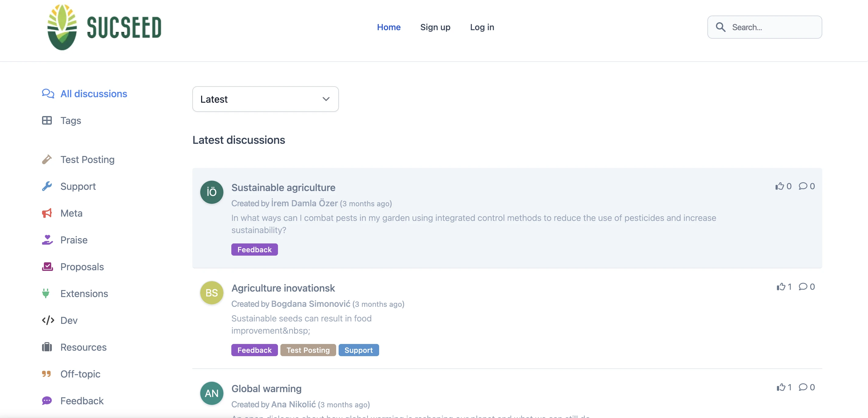Open the Latest sorting dropdown
This screenshot has width=868, height=418.
point(265,99)
